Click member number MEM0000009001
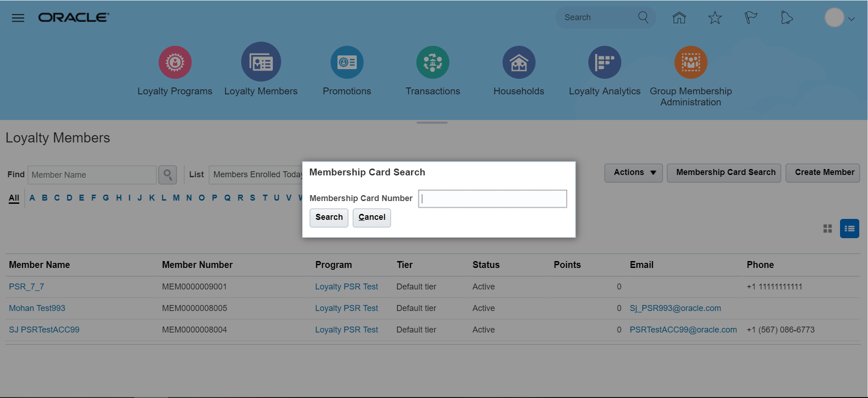The image size is (868, 398). pyautogui.click(x=194, y=287)
